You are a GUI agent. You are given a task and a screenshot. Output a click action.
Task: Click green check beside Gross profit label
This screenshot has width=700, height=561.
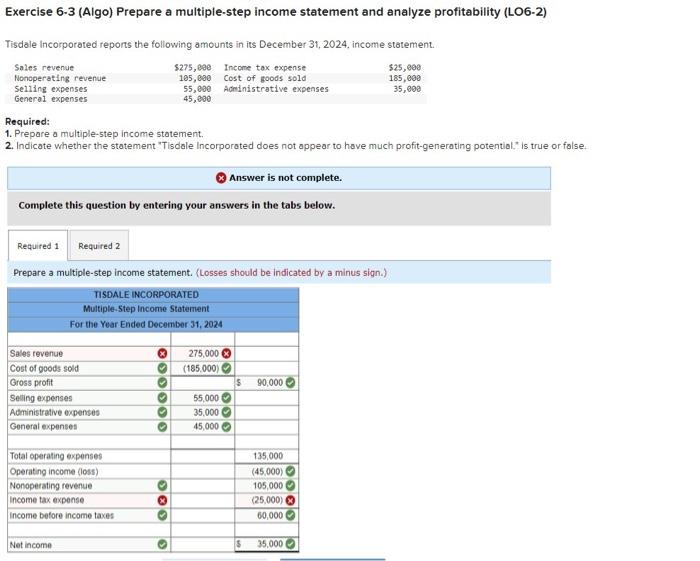(162, 382)
